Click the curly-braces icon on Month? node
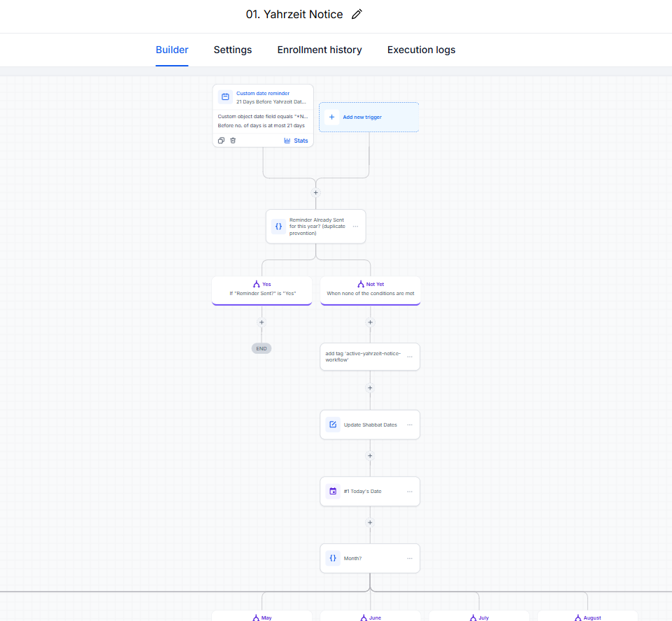 point(333,558)
